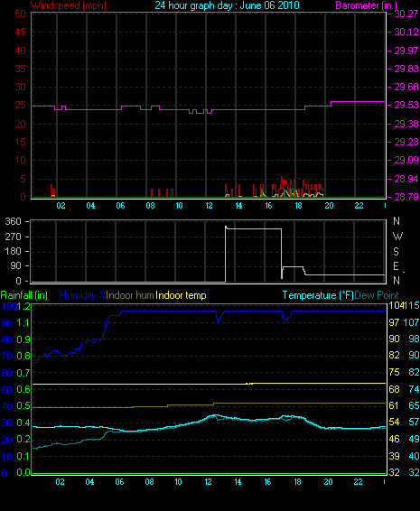420x511 pixels.
Task: Click the 50 mph windspeed scale value
Action: 20,14
